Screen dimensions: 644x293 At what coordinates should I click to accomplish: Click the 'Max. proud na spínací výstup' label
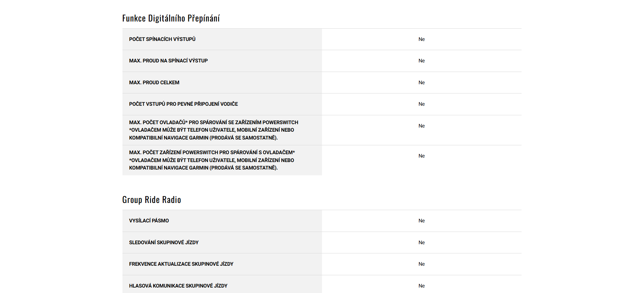168,61
